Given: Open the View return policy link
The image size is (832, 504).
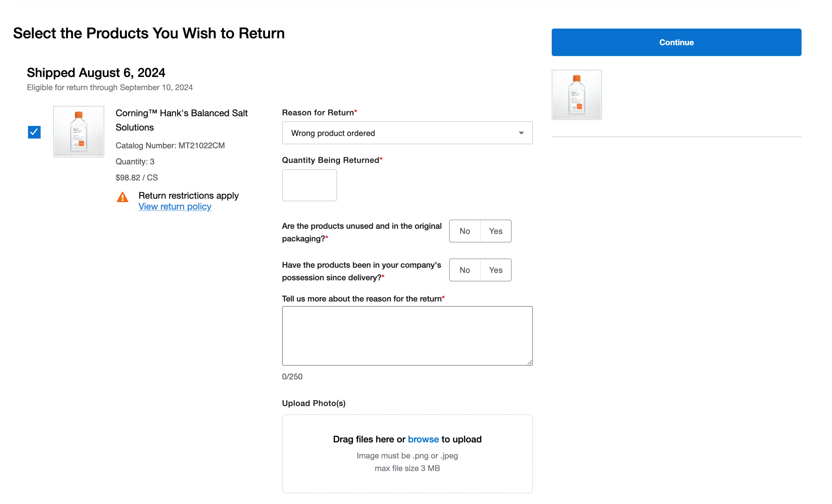Looking at the screenshot, I should (x=175, y=206).
